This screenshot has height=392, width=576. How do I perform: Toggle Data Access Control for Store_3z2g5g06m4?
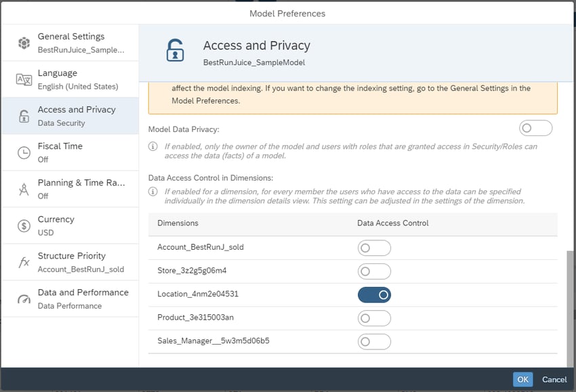click(374, 271)
